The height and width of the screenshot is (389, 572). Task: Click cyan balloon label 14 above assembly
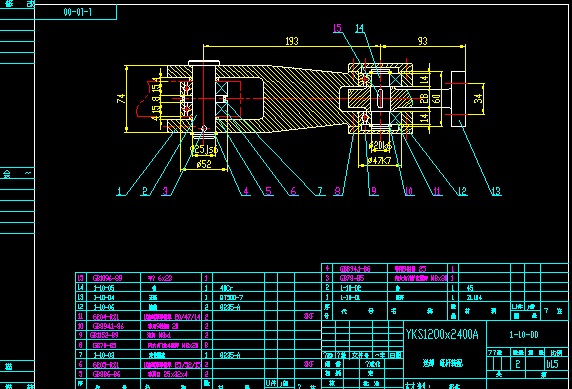360,28
